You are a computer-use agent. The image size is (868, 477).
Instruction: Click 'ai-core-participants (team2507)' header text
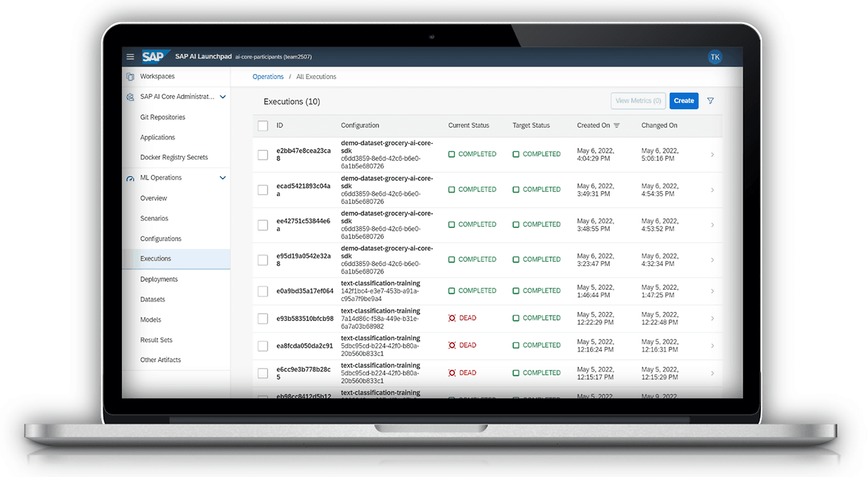click(x=273, y=57)
